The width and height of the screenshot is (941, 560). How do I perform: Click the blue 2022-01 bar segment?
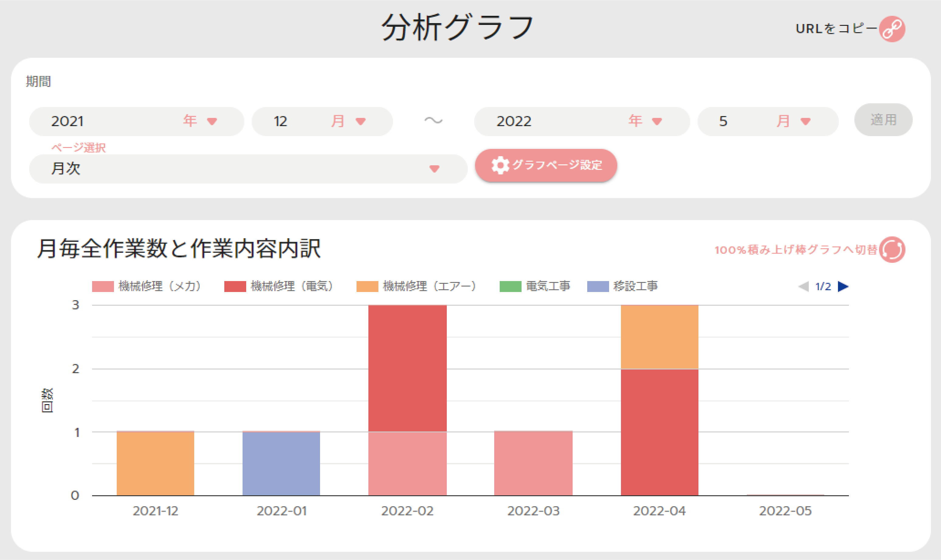[x=281, y=463]
